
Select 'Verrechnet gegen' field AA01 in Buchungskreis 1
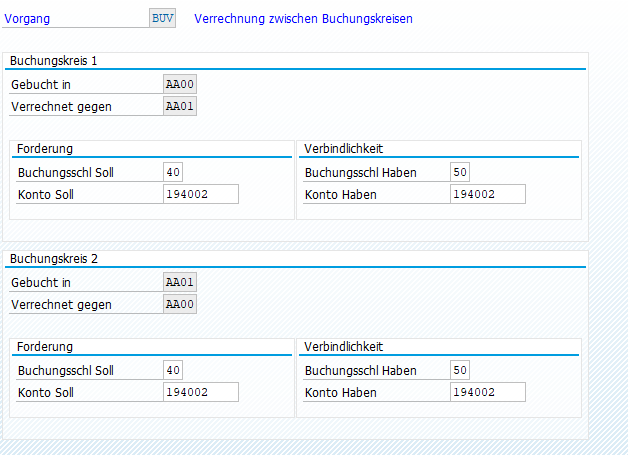(179, 106)
